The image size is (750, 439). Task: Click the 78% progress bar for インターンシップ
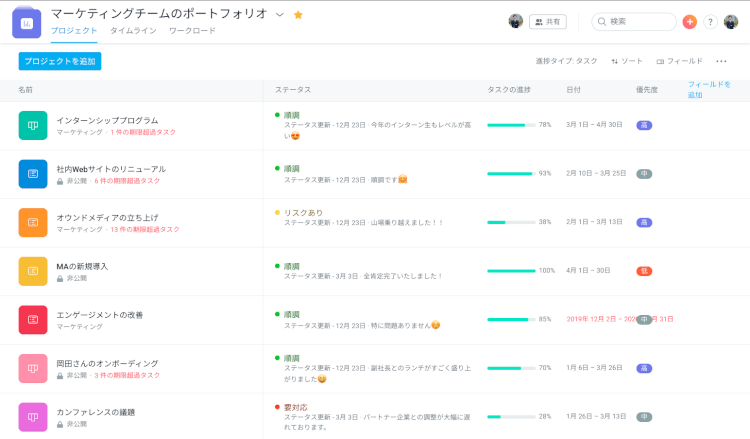[511, 125]
